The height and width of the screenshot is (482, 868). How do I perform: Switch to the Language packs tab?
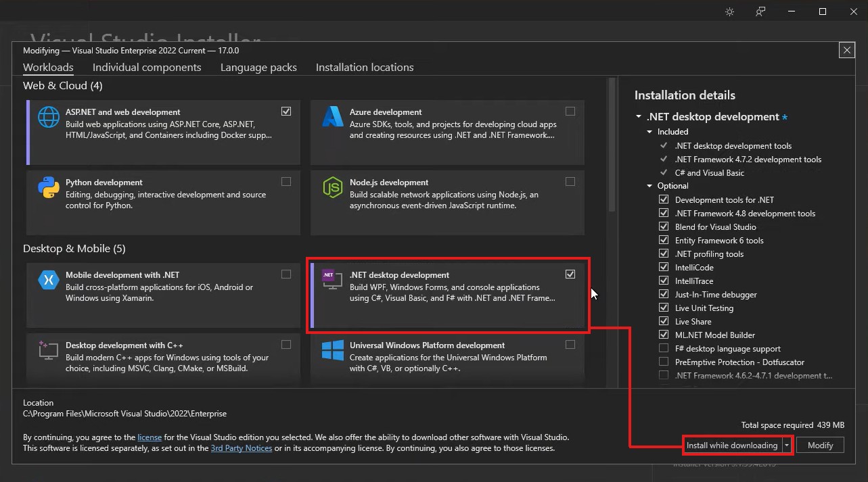coord(258,68)
